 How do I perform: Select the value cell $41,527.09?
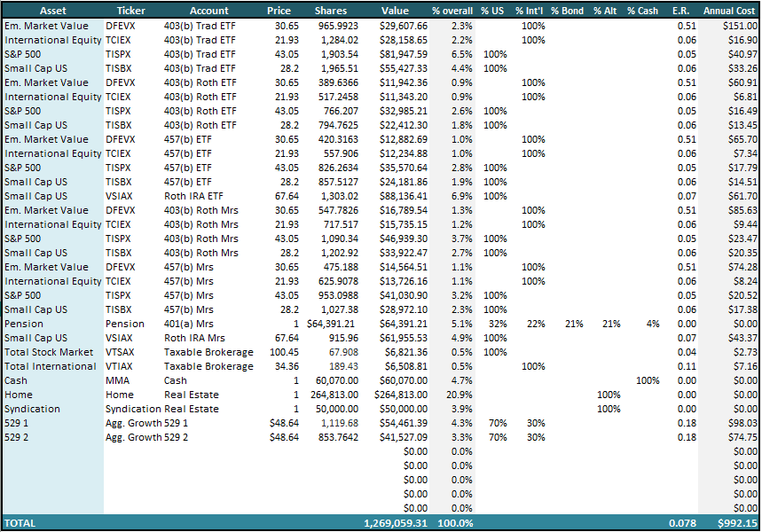pos(404,437)
